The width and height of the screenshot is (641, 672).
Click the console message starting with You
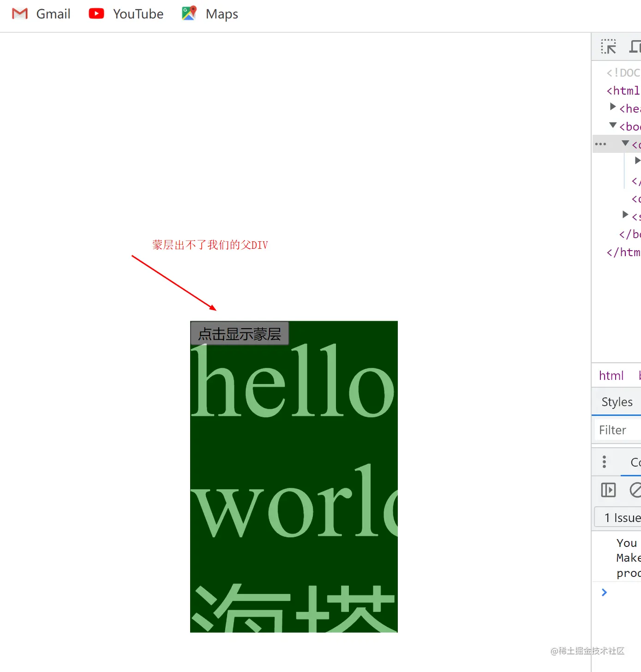click(628, 558)
